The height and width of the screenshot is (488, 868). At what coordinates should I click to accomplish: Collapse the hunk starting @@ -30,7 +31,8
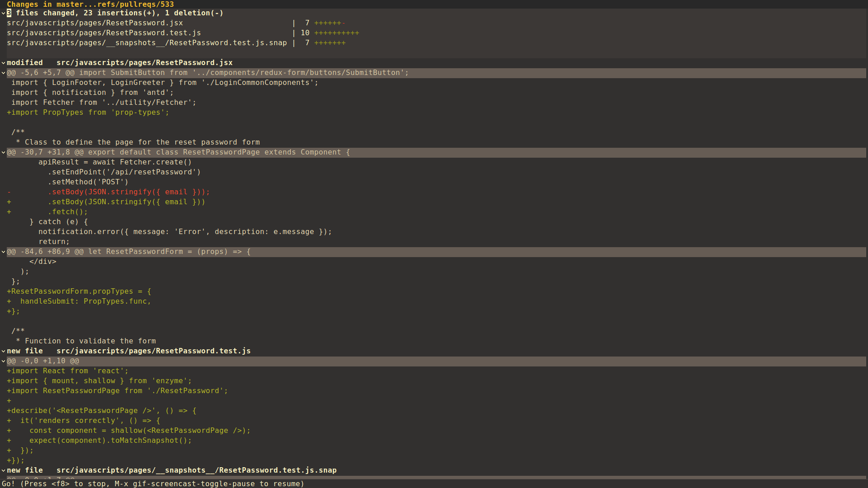(3, 152)
